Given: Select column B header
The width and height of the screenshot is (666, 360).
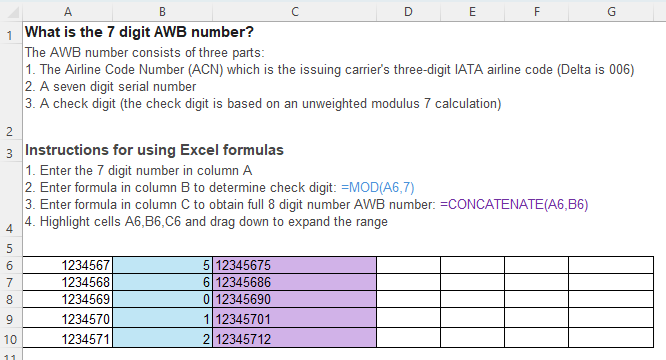Looking at the screenshot, I should point(162,12).
